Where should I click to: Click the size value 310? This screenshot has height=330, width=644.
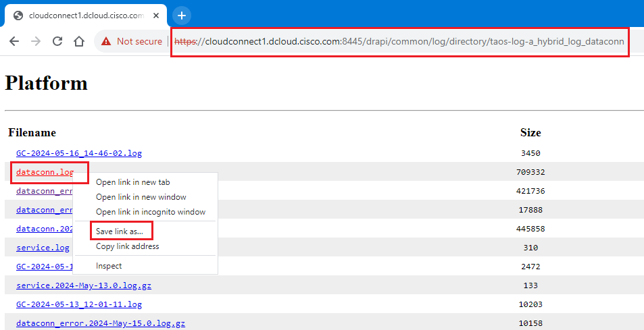coord(530,248)
